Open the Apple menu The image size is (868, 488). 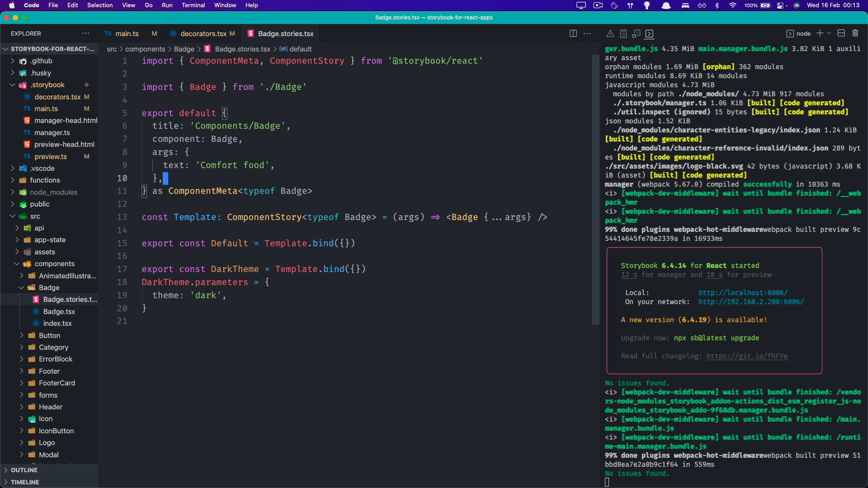click(12, 5)
